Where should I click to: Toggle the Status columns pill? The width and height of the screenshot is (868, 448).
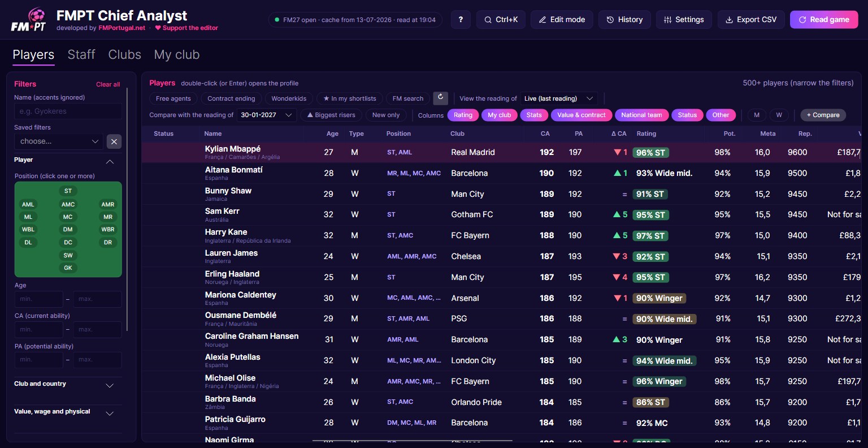[x=687, y=115]
